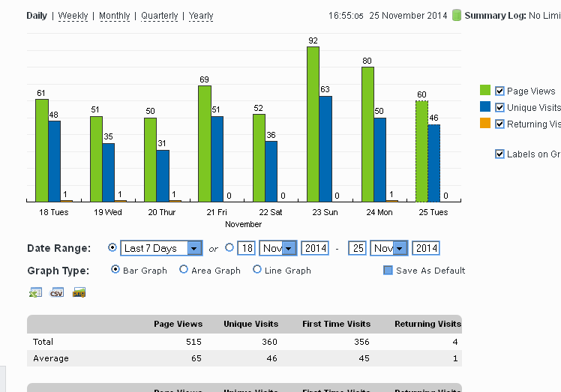Click the Total unique visits value 360
Viewport: 561px width, 392px height.
click(269, 342)
